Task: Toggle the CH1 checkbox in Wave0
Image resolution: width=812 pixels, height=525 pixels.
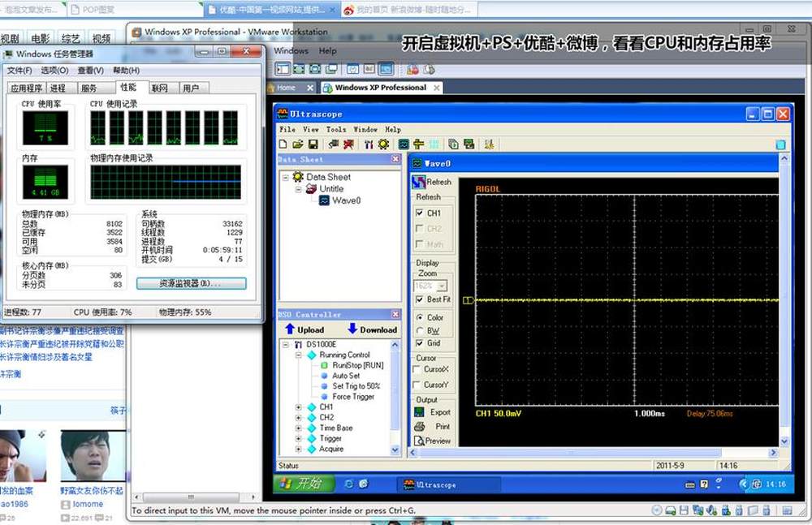Action: (420, 213)
